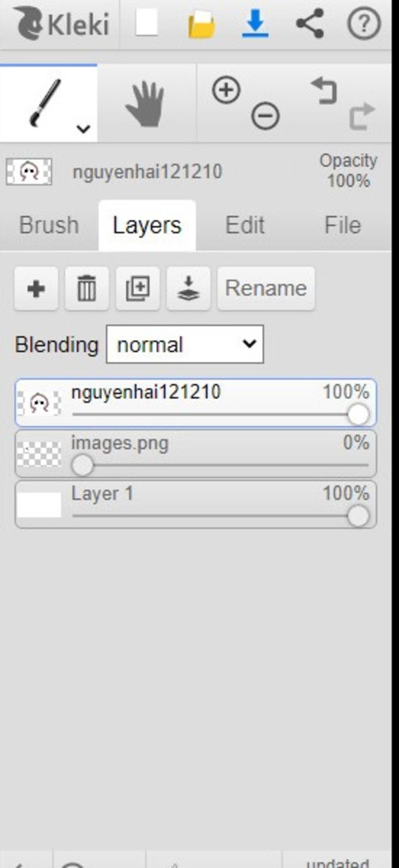Add a new layer with plus button

tap(36, 288)
